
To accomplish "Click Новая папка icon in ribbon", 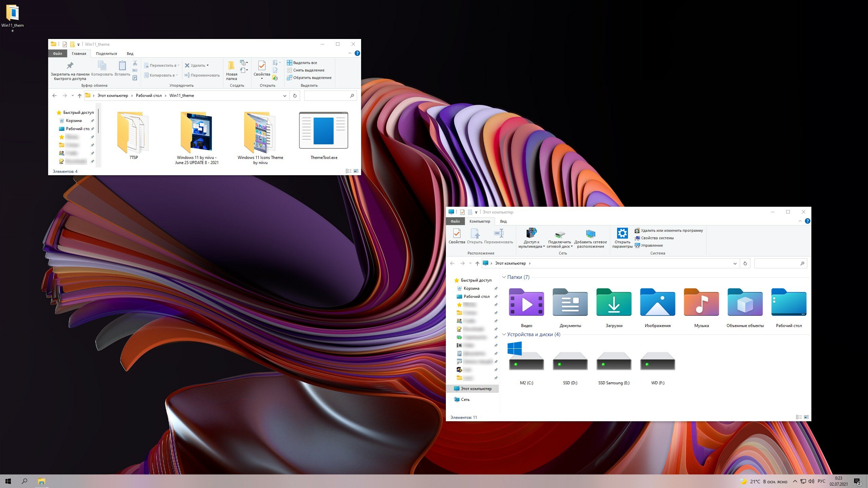I will 231,65.
